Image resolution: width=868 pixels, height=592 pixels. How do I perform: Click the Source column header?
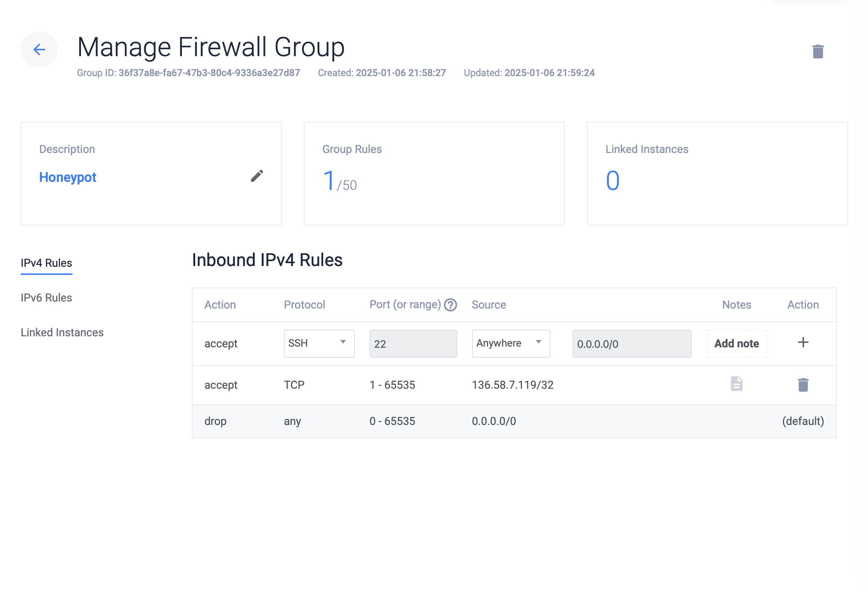(489, 305)
